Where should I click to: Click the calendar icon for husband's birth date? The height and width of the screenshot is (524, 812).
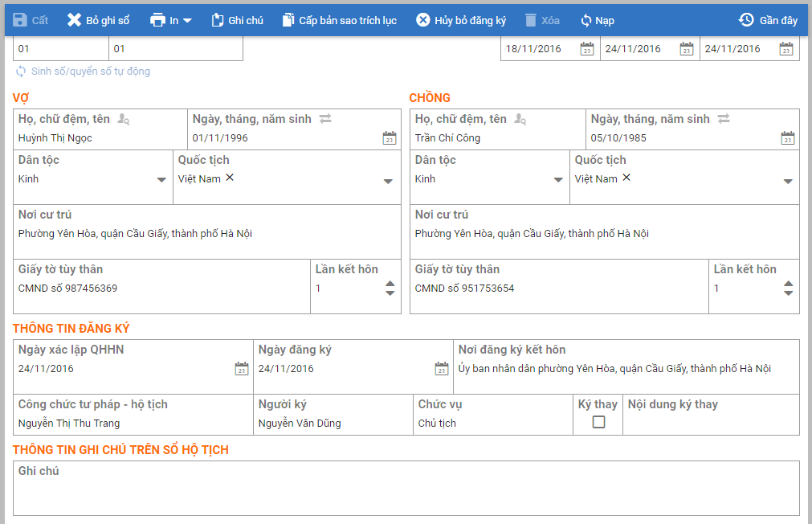[x=788, y=138]
